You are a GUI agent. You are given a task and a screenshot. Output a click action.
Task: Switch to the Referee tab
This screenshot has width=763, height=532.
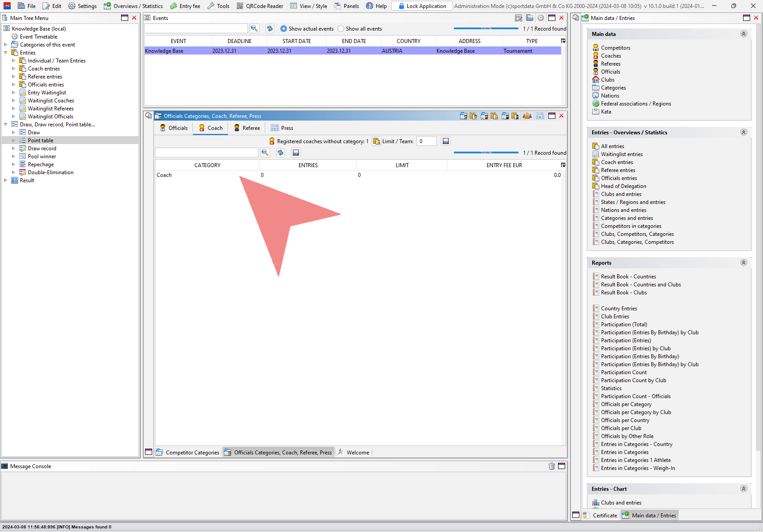[x=247, y=128]
